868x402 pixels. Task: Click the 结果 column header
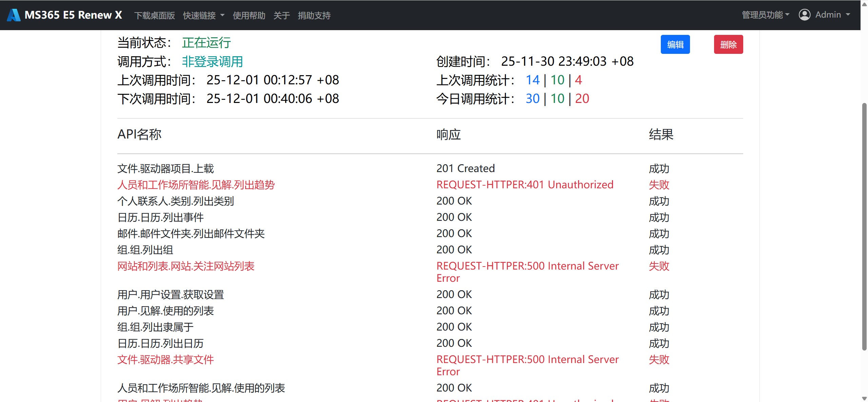(661, 134)
